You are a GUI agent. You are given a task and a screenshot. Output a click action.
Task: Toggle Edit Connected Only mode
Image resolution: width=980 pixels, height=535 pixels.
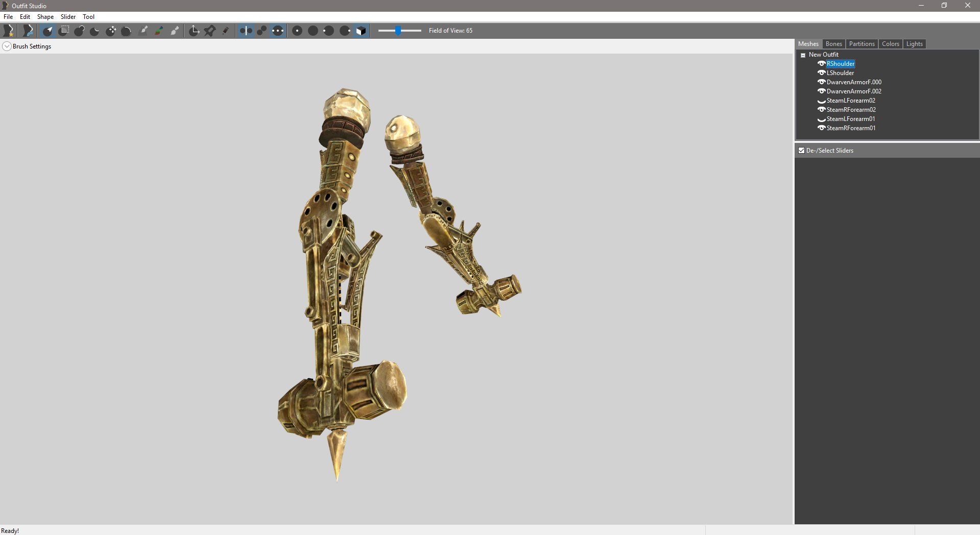pyautogui.click(x=261, y=31)
